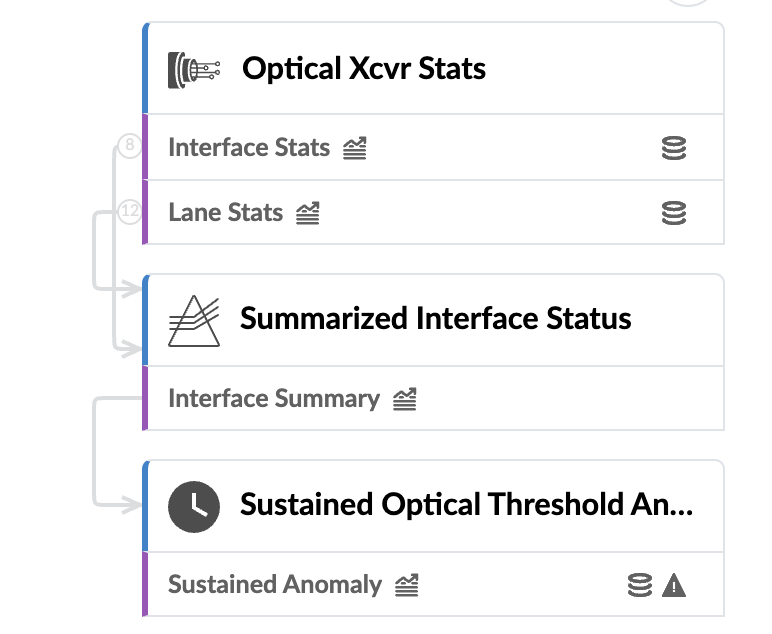Viewport: 772px width, 634px height.
Task: Open the Sustained Anomaly stage
Action: [x=275, y=584]
